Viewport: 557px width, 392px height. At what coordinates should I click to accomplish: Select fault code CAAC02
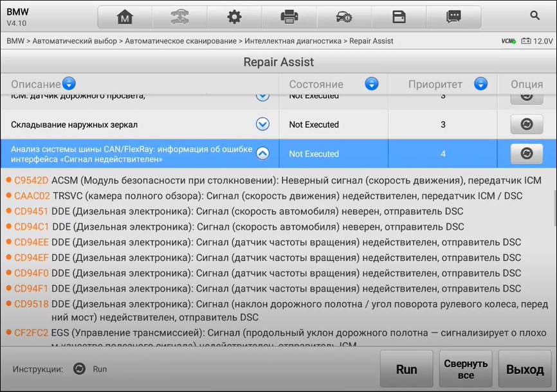point(32,195)
